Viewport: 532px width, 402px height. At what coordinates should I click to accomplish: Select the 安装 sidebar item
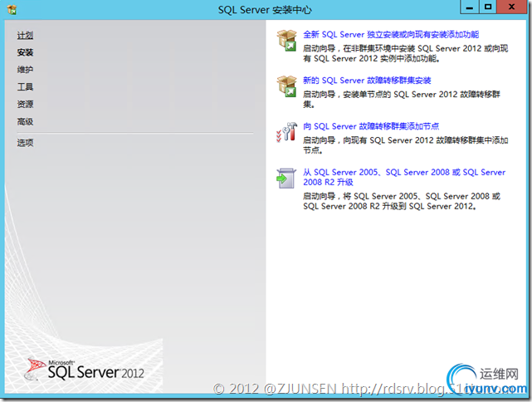click(25, 52)
